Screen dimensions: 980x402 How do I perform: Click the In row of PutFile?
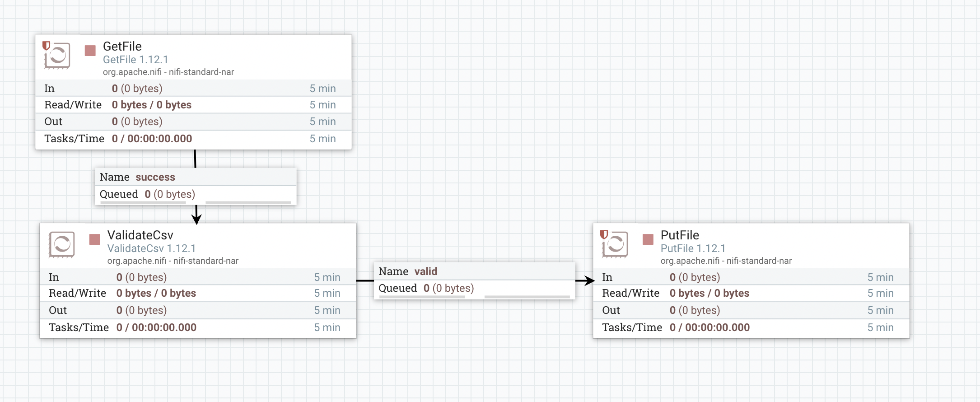pyautogui.click(x=751, y=277)
